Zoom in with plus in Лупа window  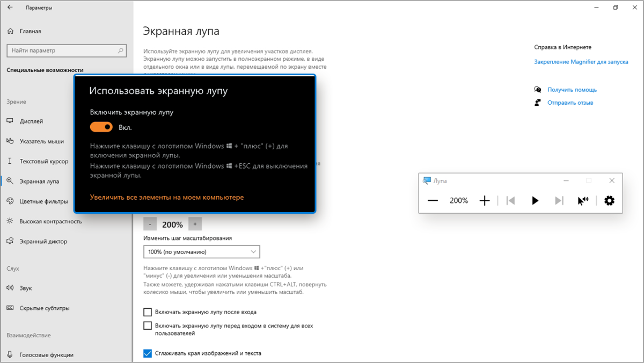coord(485,200)
